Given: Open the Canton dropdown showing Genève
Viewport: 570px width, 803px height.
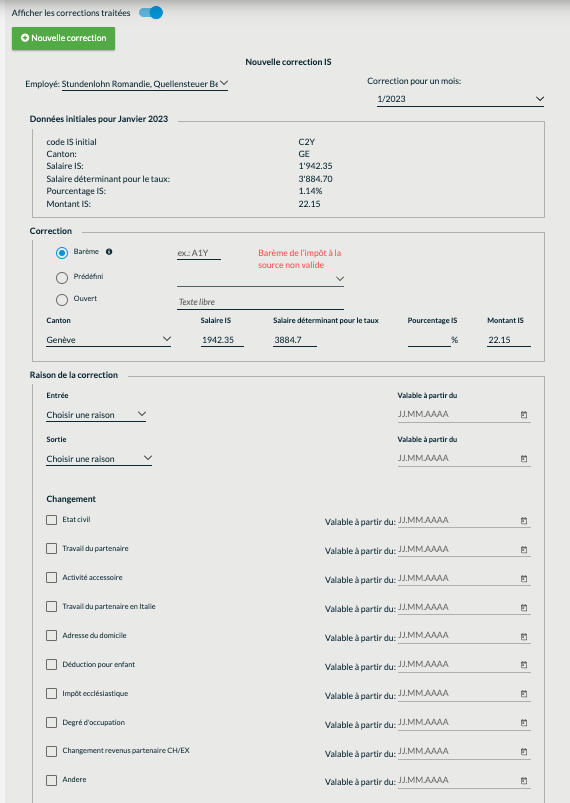Looking at the screenshot, I should (109, 340).
